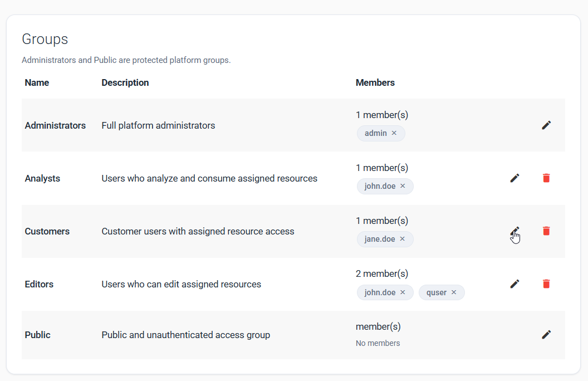
Task: Remove john.doe from Editors group
Action: tap(403, 292)
